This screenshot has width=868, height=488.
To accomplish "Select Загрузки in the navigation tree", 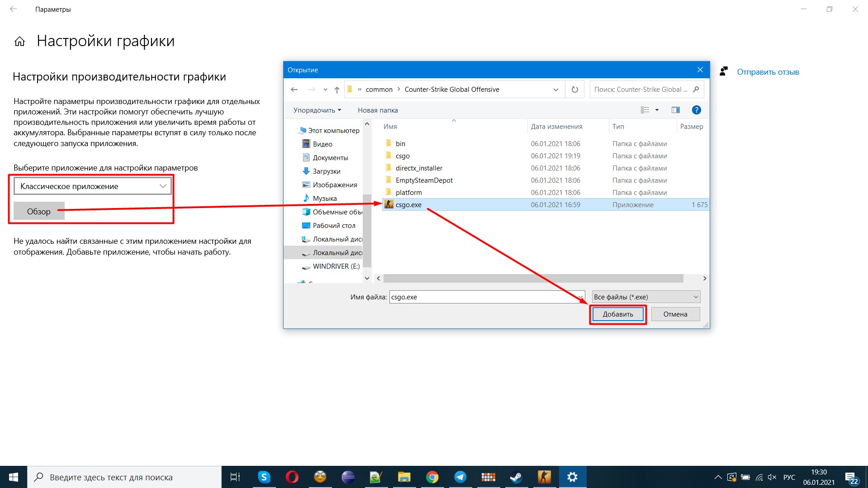I will pyautogui.click(x=326, y=171).
